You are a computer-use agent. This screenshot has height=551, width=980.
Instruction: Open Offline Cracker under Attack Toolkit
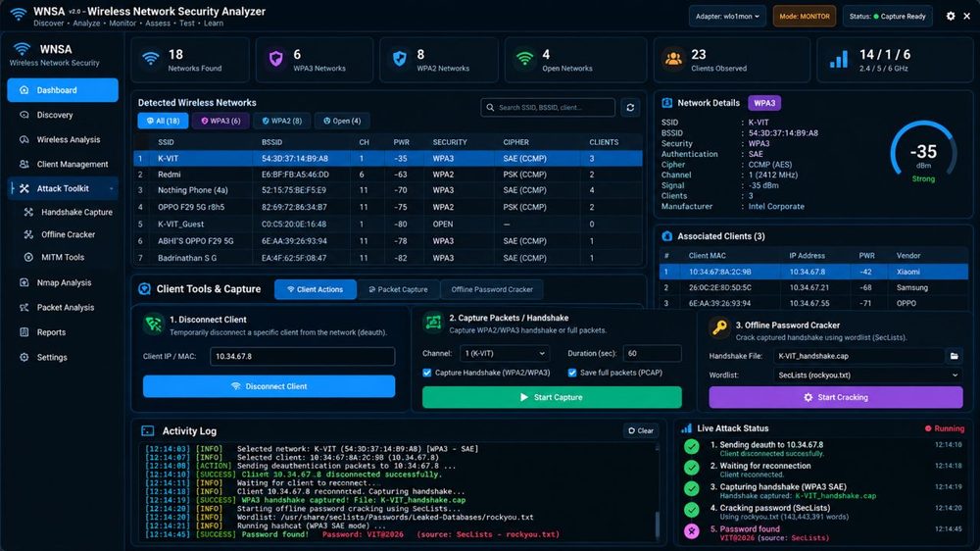[x=69, y=234]
